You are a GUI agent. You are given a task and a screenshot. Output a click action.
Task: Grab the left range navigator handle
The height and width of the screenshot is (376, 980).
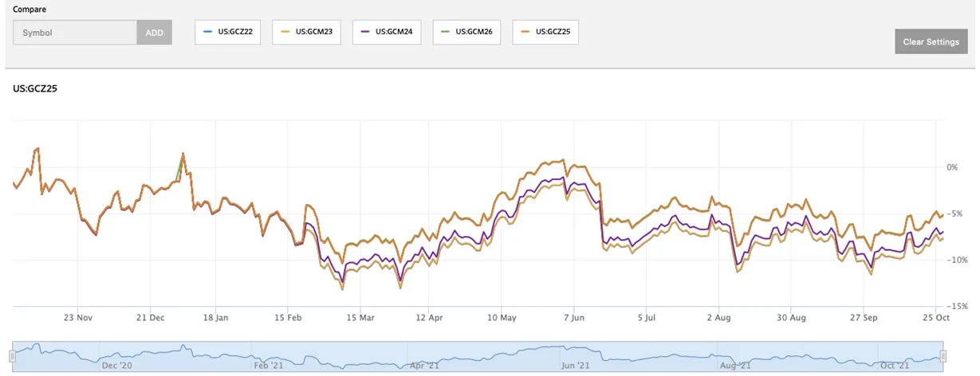coord(12,355)
